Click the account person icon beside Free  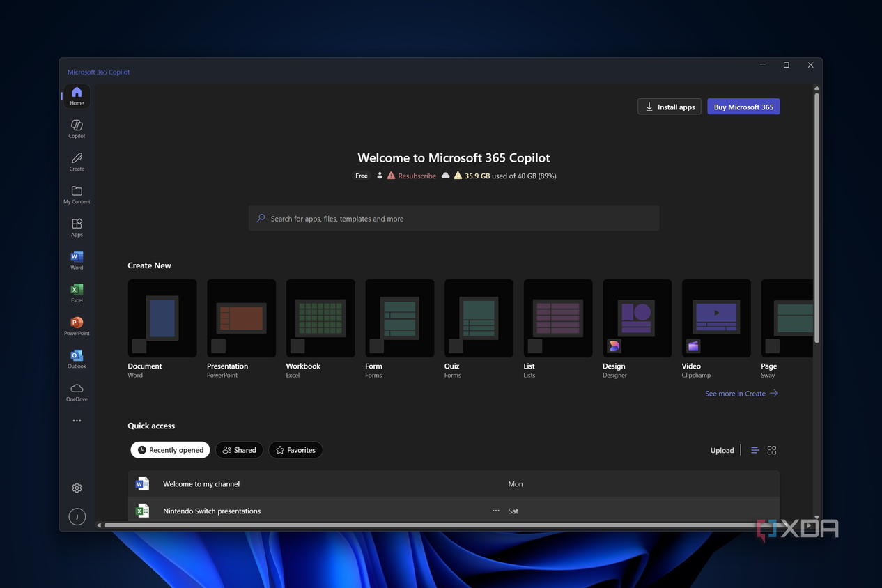coord(380,176)
